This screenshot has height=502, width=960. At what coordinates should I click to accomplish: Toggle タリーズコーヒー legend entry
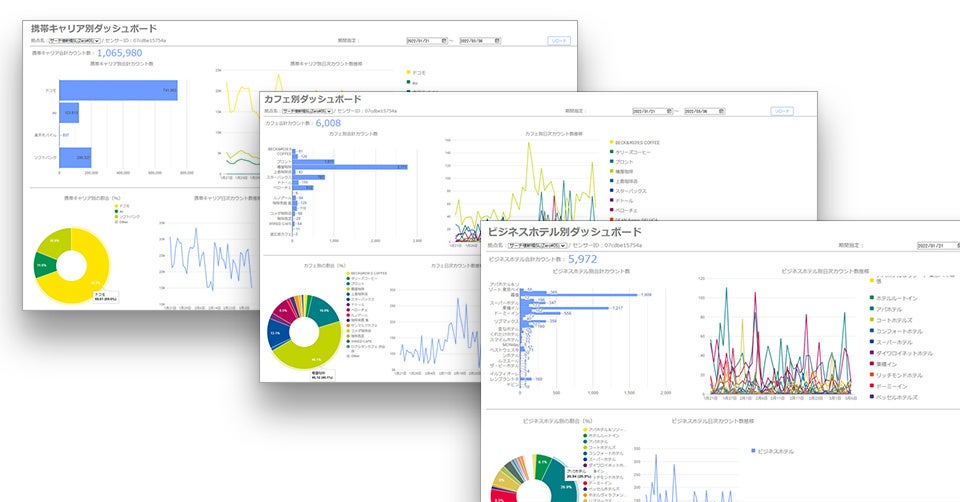(x=630, y=152)
